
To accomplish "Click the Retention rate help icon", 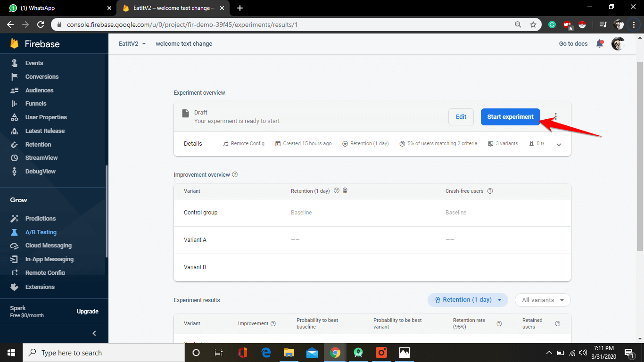I will click(499, 323).
